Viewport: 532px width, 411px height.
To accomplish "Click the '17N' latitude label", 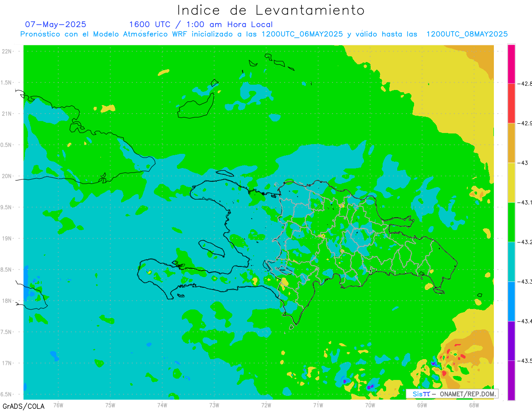I will point(7,363).
